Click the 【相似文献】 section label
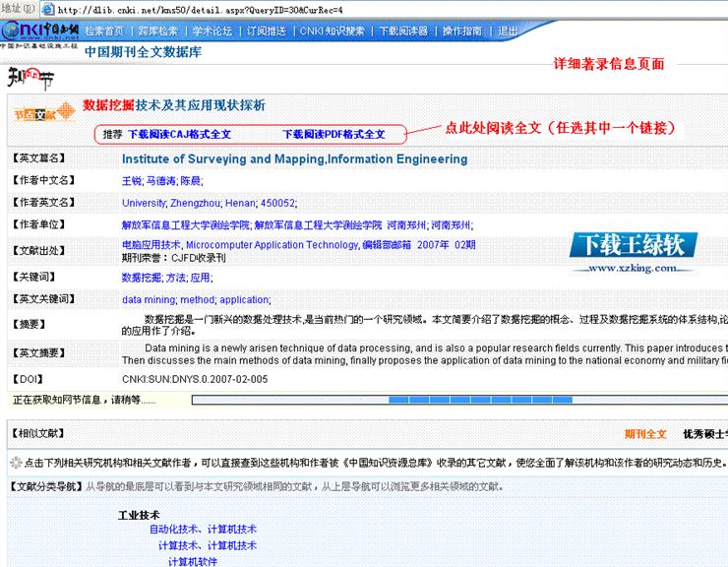 click(38, 433)
